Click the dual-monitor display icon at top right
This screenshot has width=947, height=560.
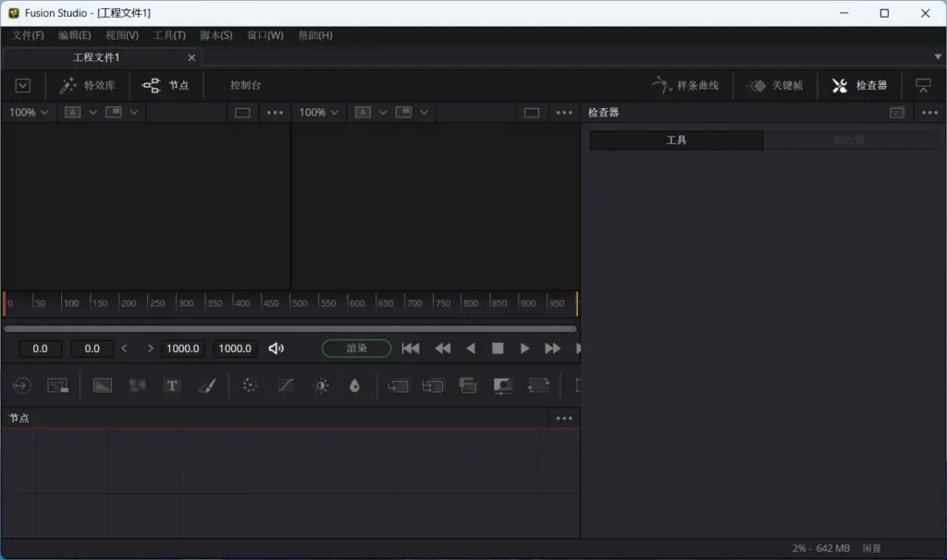pyautogui.click(x=923, y=86)
